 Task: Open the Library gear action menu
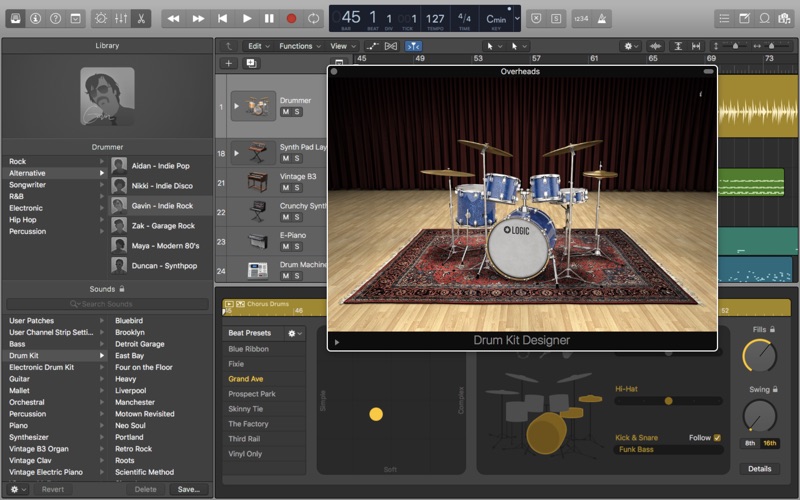pos(18,489)
